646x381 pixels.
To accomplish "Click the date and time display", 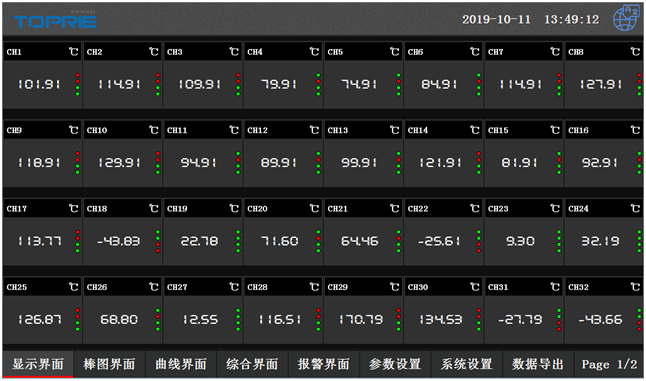I will pyautogui.click(x=530, y=19).
